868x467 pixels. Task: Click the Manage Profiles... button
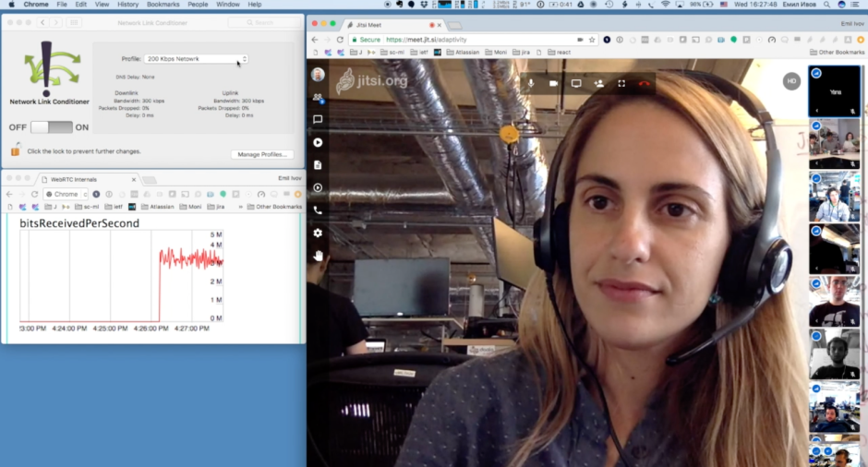click(x=262, y=154)
